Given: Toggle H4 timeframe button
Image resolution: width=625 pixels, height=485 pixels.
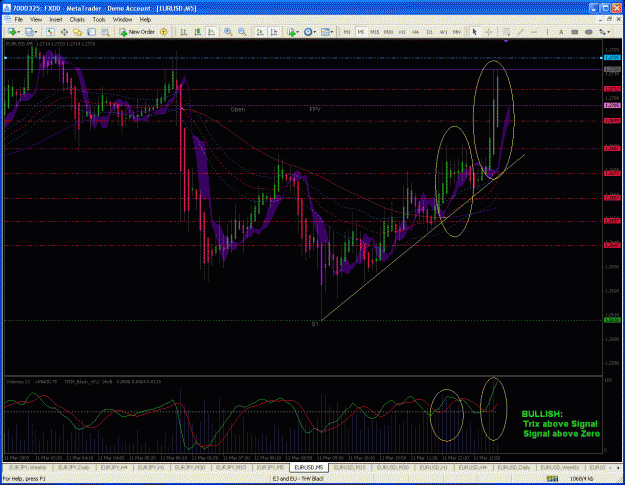Looking at the screenshot, I should coord(415,32).
